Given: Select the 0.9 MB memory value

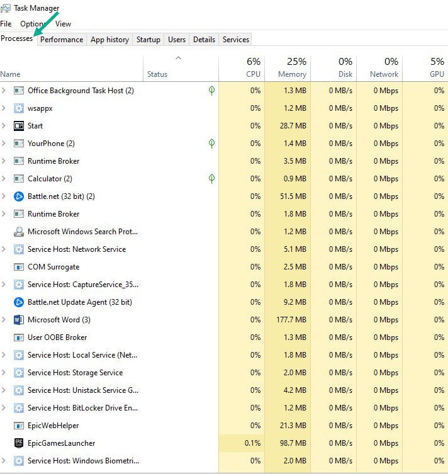Looking at the screenshot, I should (x=295, y=179).
